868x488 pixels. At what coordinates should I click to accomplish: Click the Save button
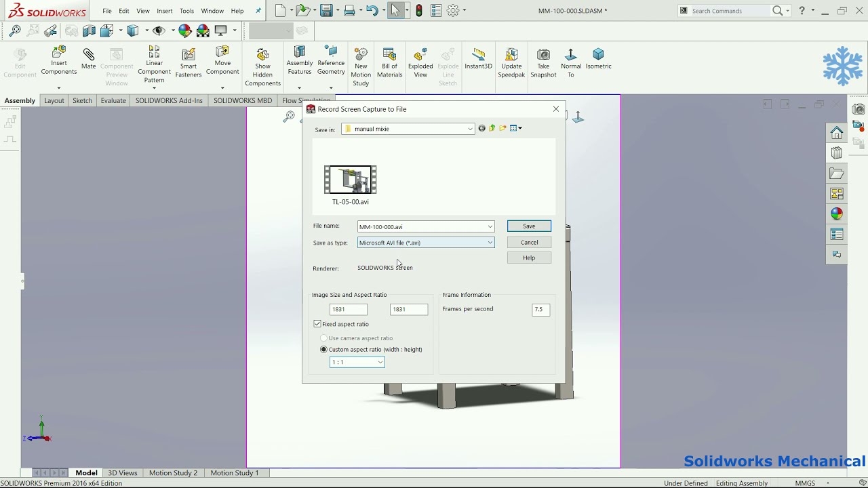[x=529, y=226]
